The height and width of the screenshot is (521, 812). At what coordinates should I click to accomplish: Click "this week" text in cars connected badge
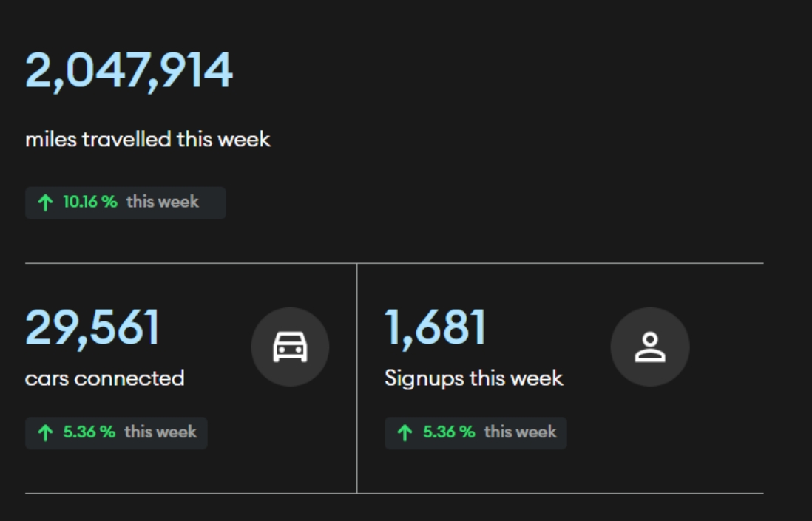point(160,432)
